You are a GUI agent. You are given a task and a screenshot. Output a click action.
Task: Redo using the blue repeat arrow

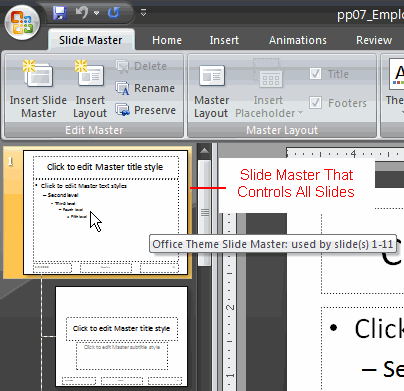pyautogui.click(x=114, y=13)
